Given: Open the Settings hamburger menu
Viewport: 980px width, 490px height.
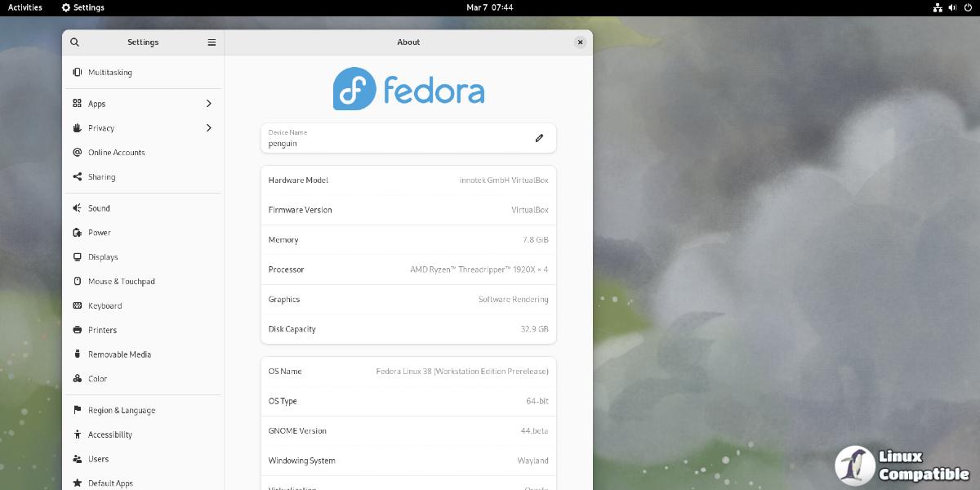Looking at the screenshot, I should tap(212, 42).
